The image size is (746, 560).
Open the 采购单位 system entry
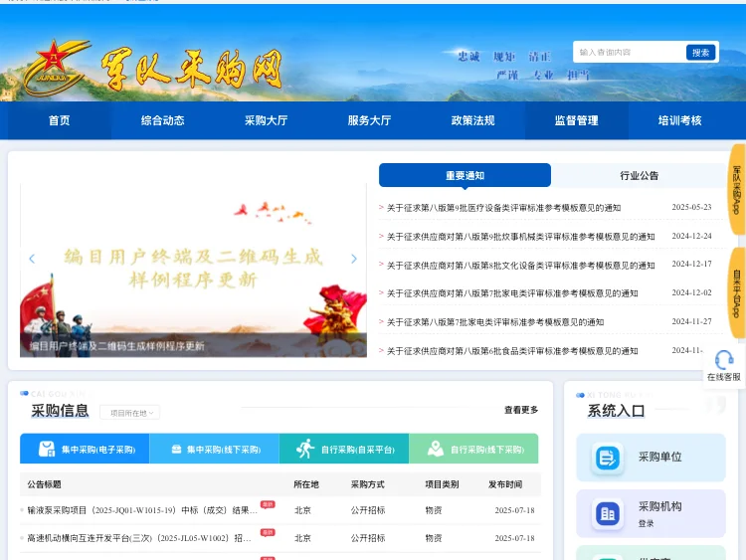651,458
